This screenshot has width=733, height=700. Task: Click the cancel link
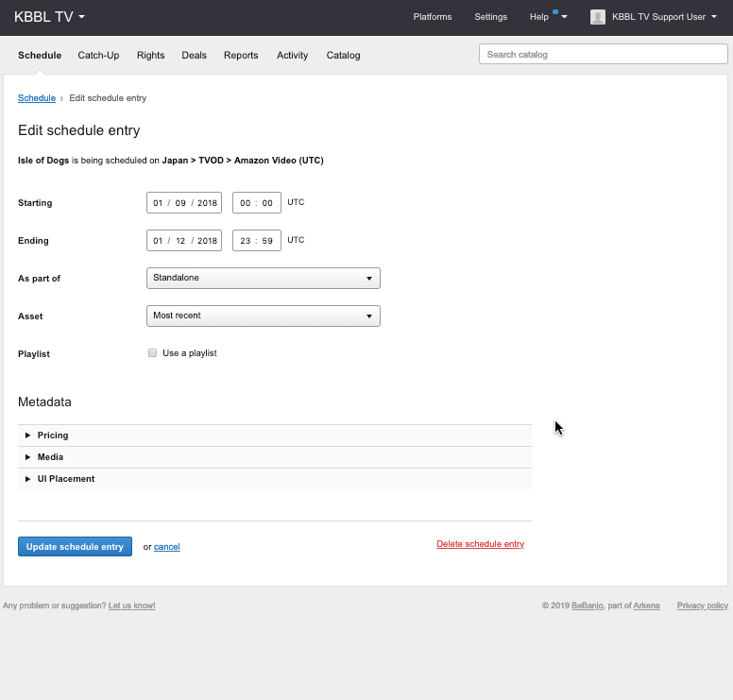pyautogui.click(x=167, y=547)
